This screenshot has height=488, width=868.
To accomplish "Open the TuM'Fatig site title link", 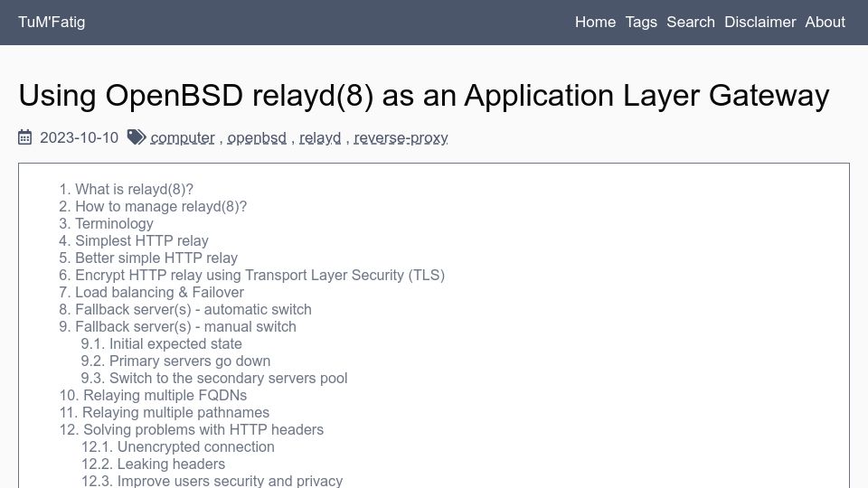I will pyautogui.click(x=52, y=22).
